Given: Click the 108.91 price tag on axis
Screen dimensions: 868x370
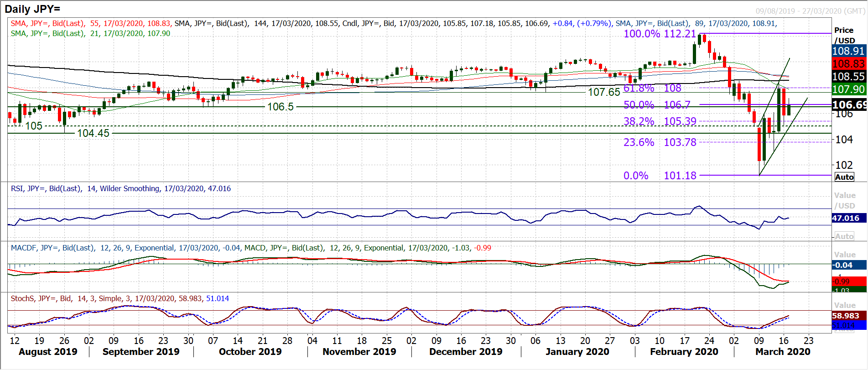Looking at the screenshot, I should [x=849, y=51].
